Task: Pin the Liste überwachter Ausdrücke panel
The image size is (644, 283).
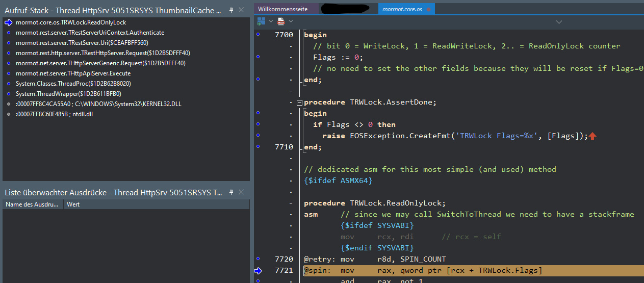Action: tap(231, 192)
